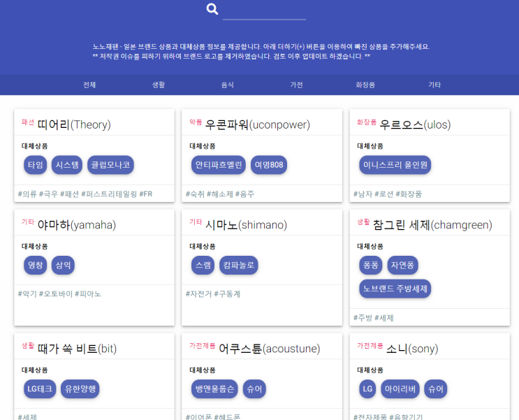Select the 화장품 tab
The width and height of the screenshot is (519, 420).
coord(365,85)
